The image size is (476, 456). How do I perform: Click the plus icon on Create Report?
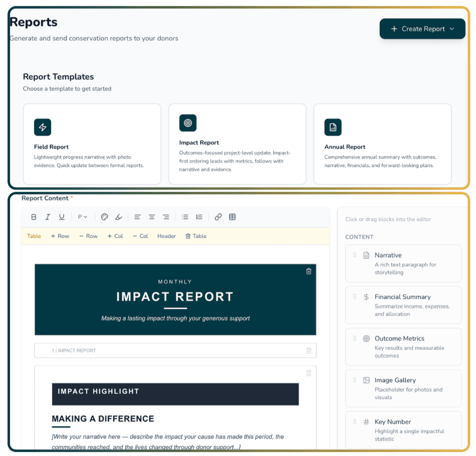point(394,29)
